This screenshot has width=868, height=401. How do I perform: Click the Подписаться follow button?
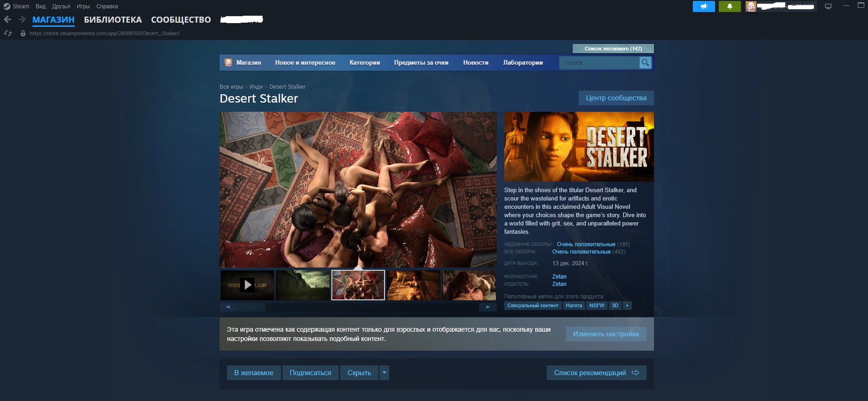pyautogui.click(x=310, y=373)
